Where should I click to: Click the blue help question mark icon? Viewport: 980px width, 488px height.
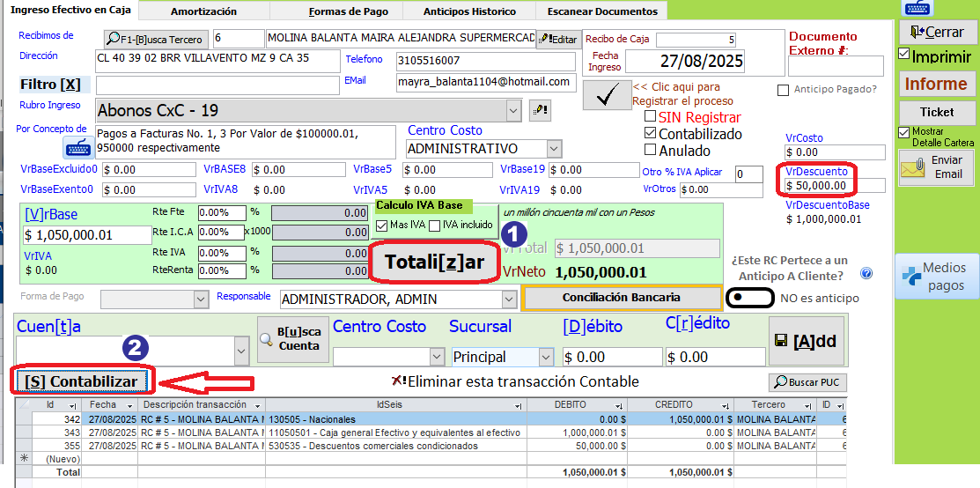[x=866, y=274]
